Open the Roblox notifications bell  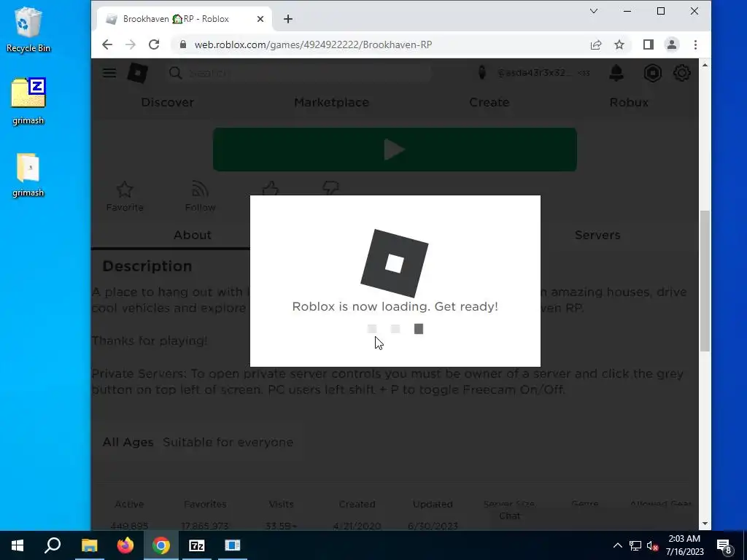coord(616,73)
